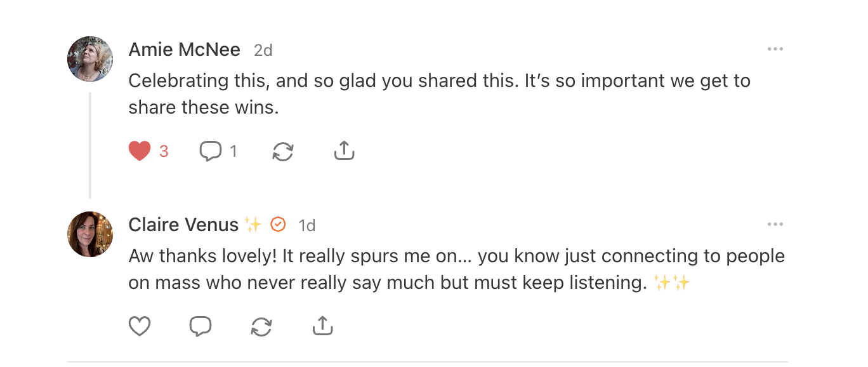Share Amie McNee's comment using upload icon
The height and width of the screenshot is (367, 868).
[343, 151]
